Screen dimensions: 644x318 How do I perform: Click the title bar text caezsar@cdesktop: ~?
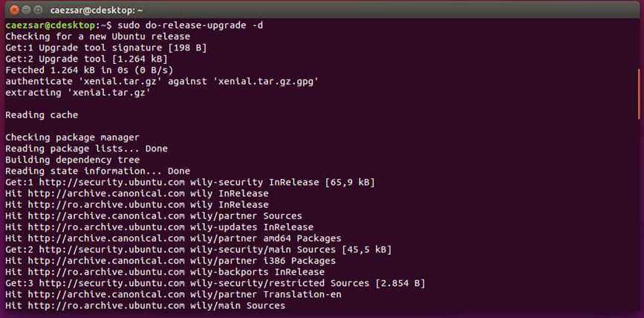96,10
